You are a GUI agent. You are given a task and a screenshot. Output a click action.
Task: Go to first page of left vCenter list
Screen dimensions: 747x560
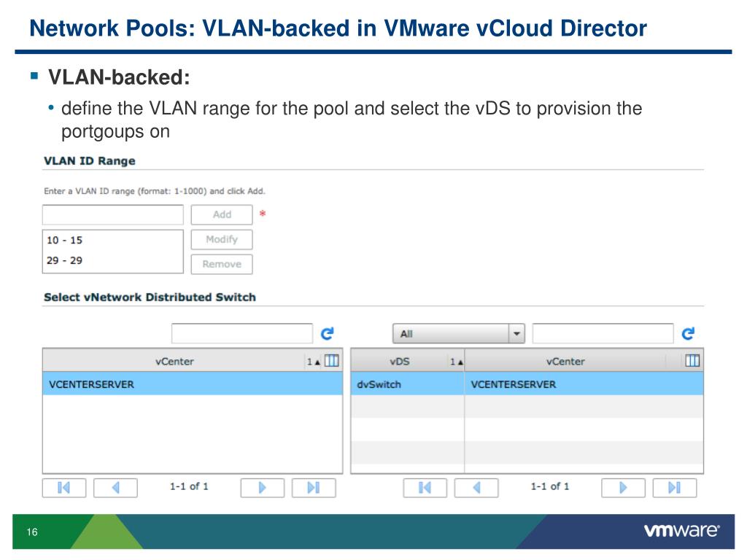[x=64, y=488]
